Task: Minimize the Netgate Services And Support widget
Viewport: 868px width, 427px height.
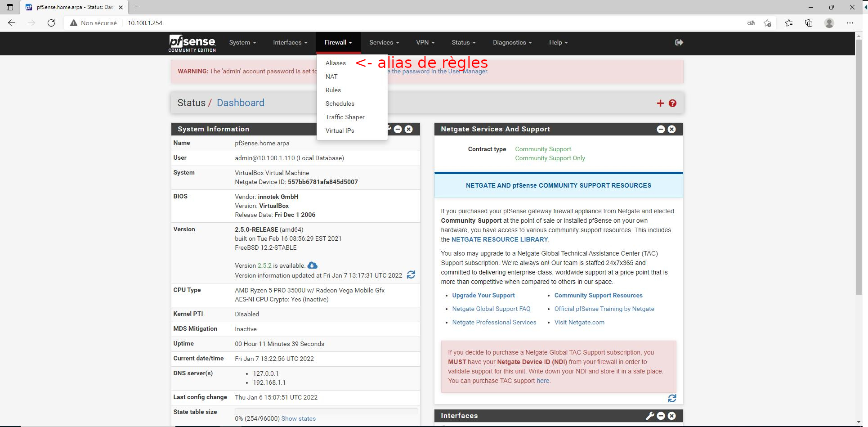Action: click(661, 129)
